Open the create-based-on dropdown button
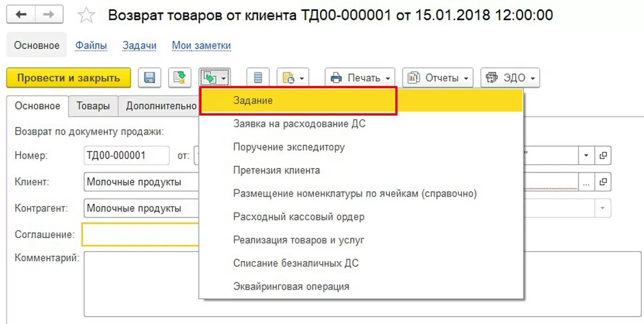Screen dimensions: 644x324 click(x=215, y=78)
